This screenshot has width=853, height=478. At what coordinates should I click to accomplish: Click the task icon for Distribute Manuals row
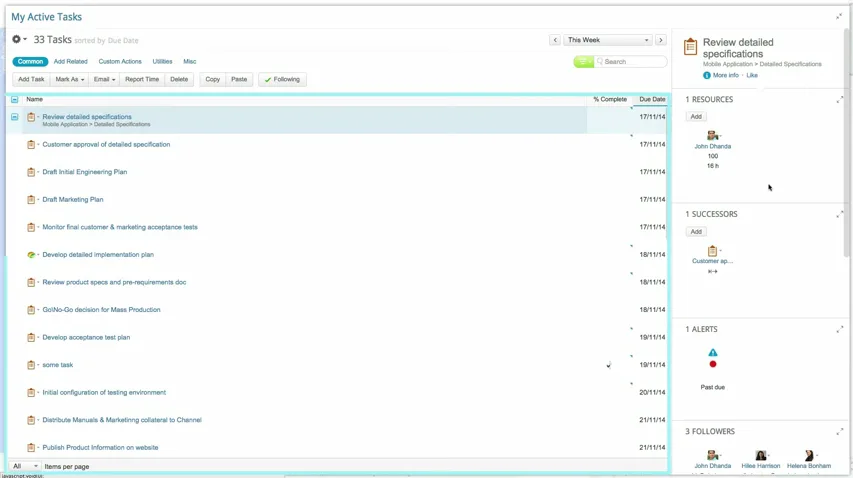[31, 420]
